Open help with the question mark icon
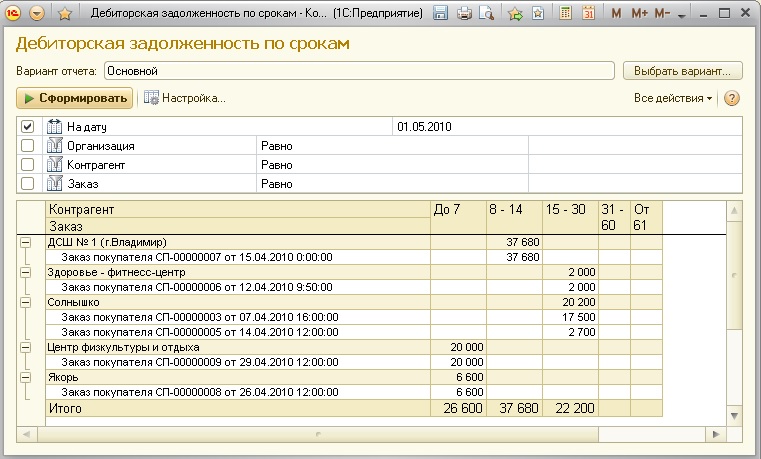 pyautogui.click(x=731, y=98)
